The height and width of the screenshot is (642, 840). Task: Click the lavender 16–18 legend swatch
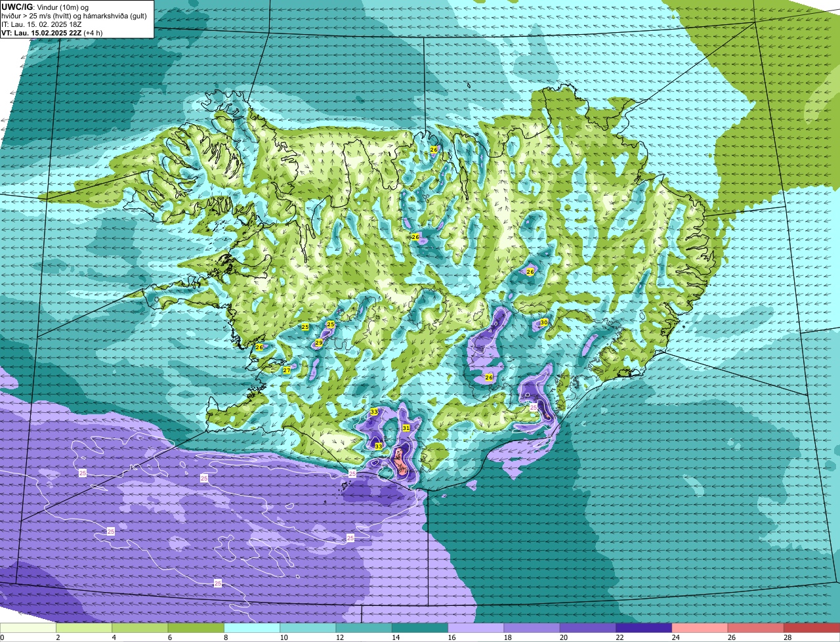(476, 628)
